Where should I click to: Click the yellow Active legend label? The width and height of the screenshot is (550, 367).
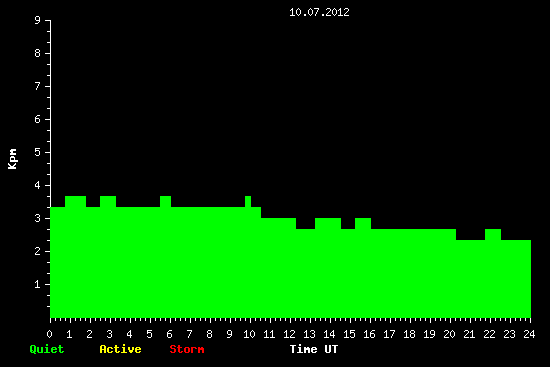[120, 349]
